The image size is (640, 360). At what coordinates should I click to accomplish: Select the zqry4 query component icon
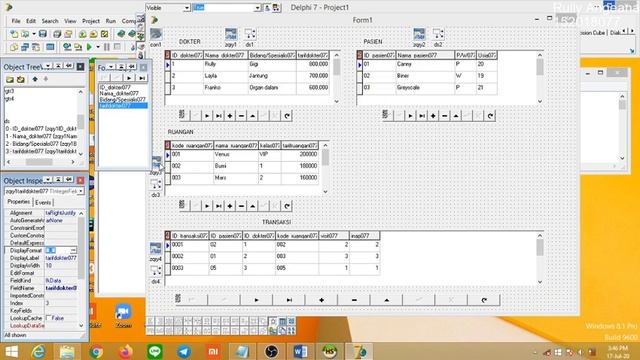(156, 249)
